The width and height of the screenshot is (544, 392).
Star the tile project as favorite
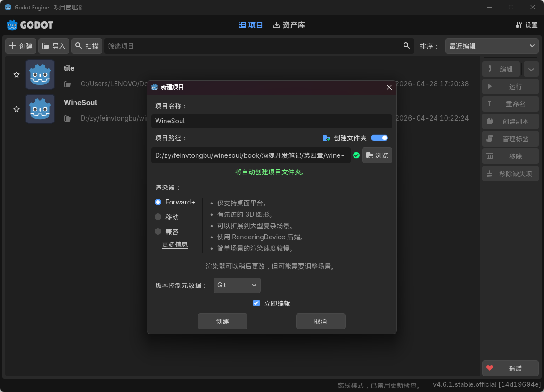tap(16, 74)
